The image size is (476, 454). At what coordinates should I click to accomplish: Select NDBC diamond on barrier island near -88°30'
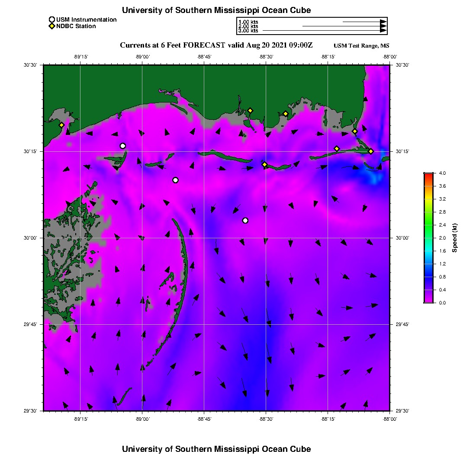click(x=265, y=164)
